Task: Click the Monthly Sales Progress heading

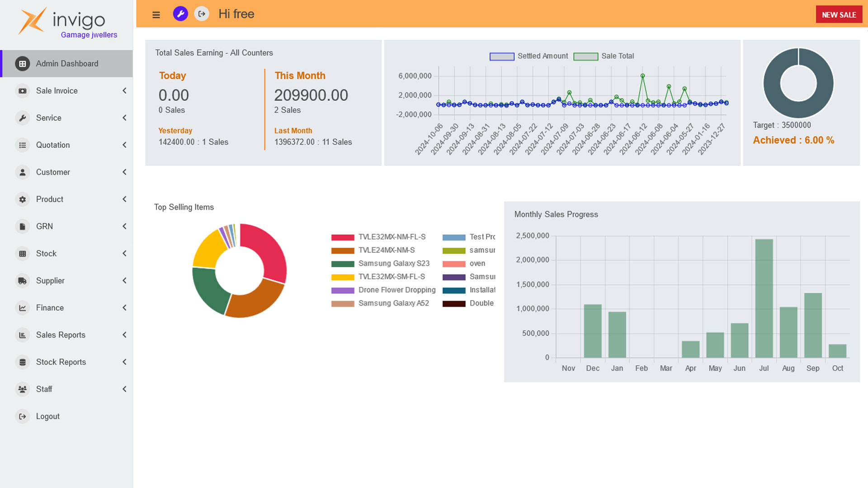Action: [x=556, y=215]
